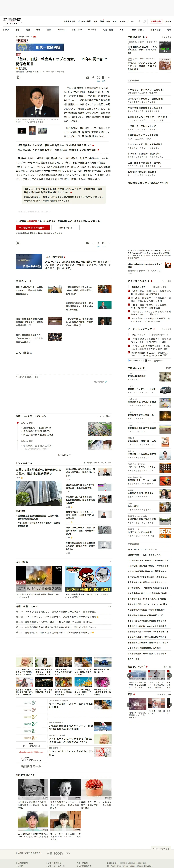Click ページトップへ戻る button
The width and height of the screenshot is (174, 868).
(161, 848)
